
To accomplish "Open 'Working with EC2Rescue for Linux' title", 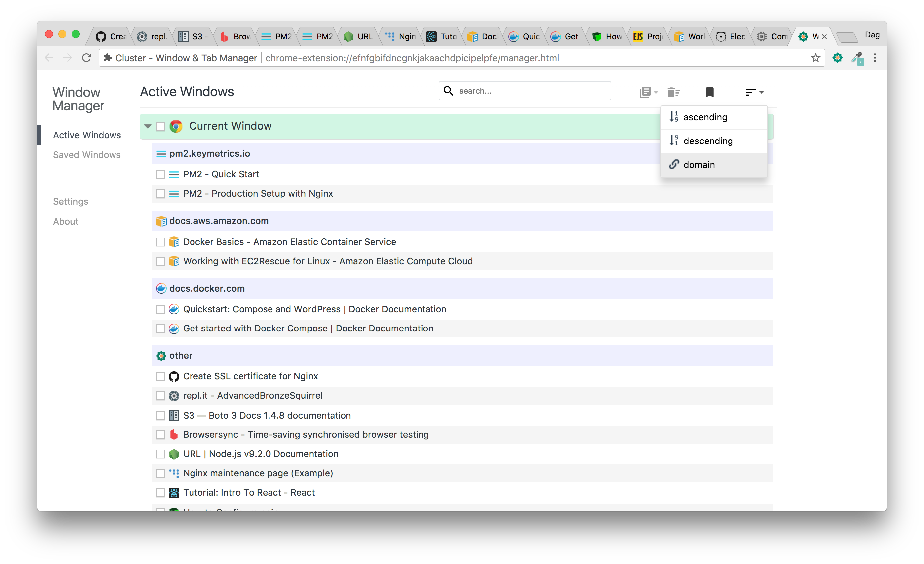I will 328,261.
